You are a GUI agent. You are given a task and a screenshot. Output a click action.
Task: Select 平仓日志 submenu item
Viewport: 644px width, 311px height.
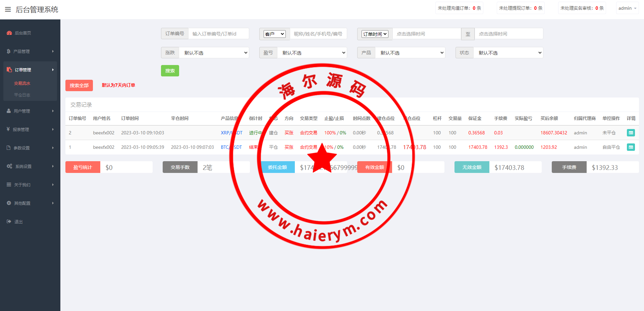coord(22,95)
